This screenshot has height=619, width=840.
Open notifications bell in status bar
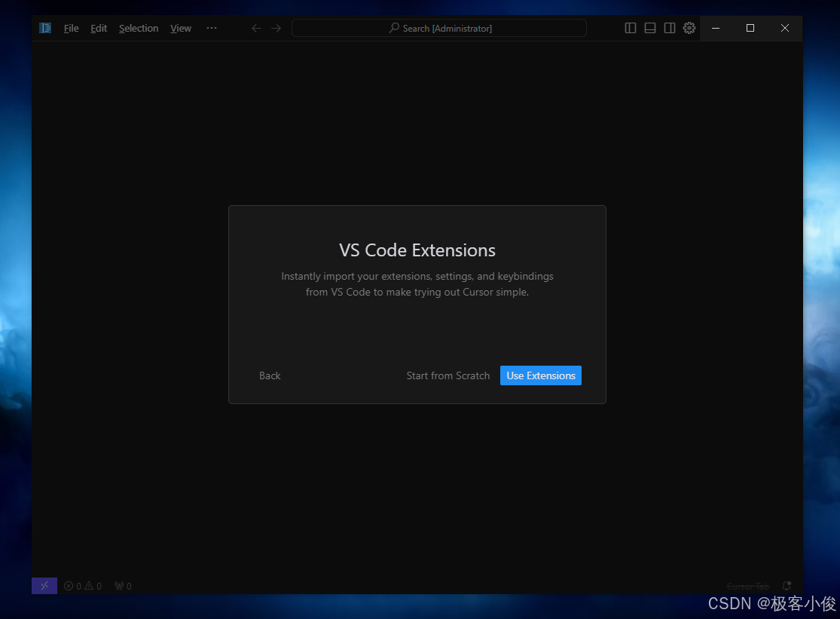(787, 586)
